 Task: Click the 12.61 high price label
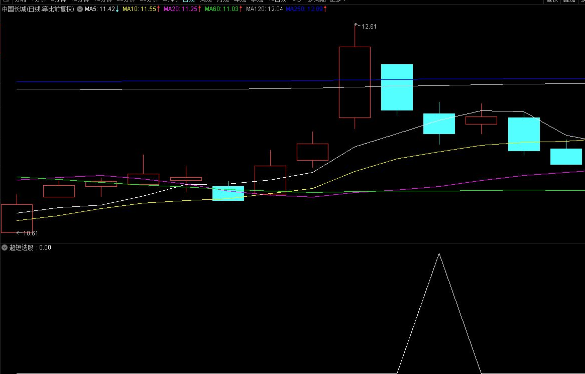pyautogui.click(x=369, y=27)
